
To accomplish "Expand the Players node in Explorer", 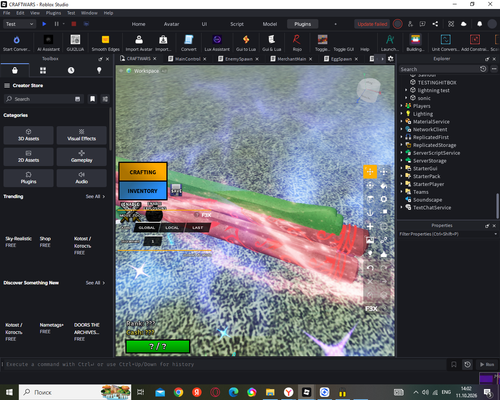I will pos(402,106).
